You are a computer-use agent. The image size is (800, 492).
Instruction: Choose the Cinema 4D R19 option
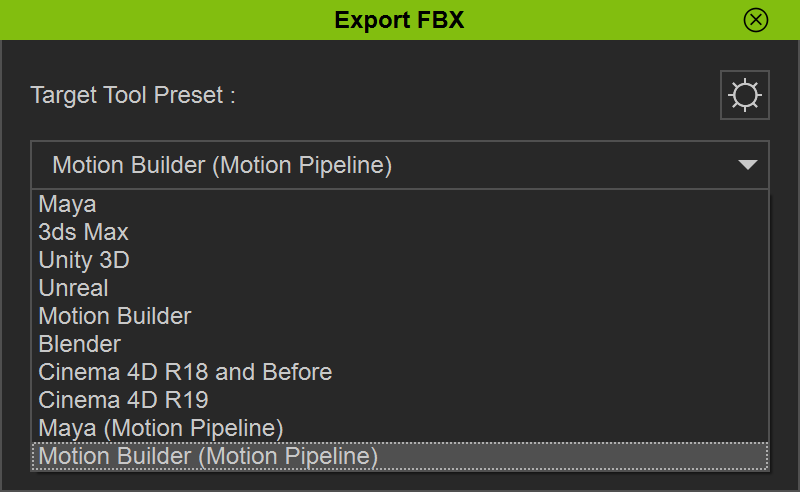pyautogui.click(x=123, y=400)
